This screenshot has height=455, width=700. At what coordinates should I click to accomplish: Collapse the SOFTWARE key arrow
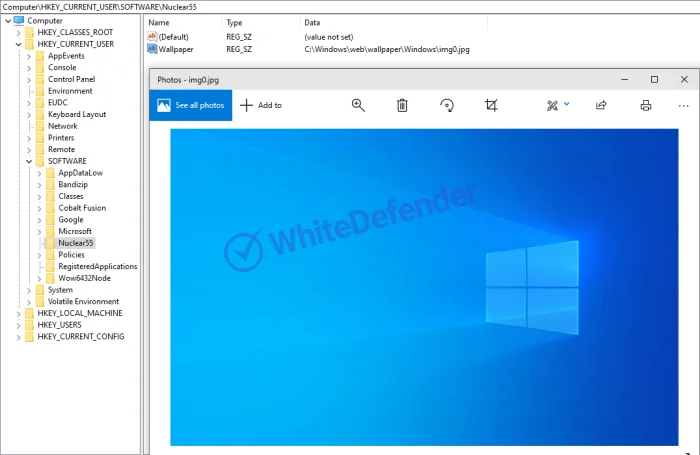(x=28, y=161)
